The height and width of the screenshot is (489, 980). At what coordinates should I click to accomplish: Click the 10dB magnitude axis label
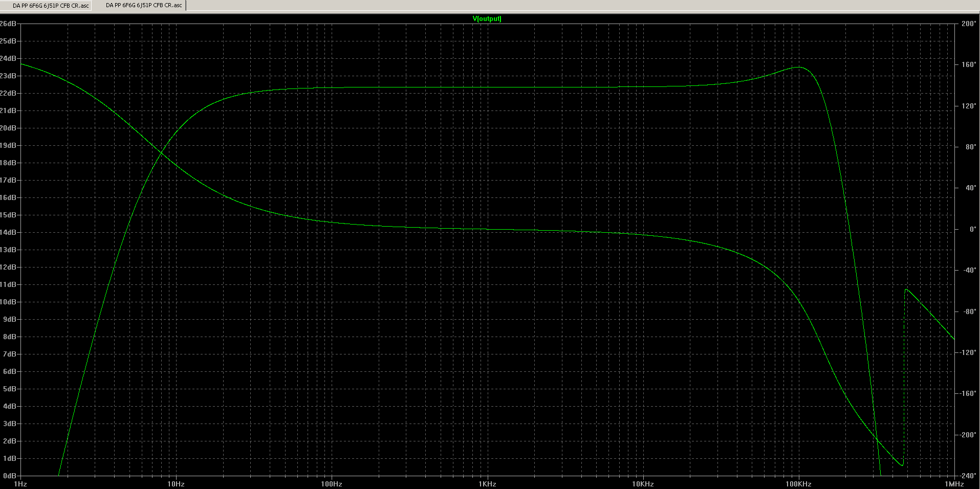click(x=8, y=302)
